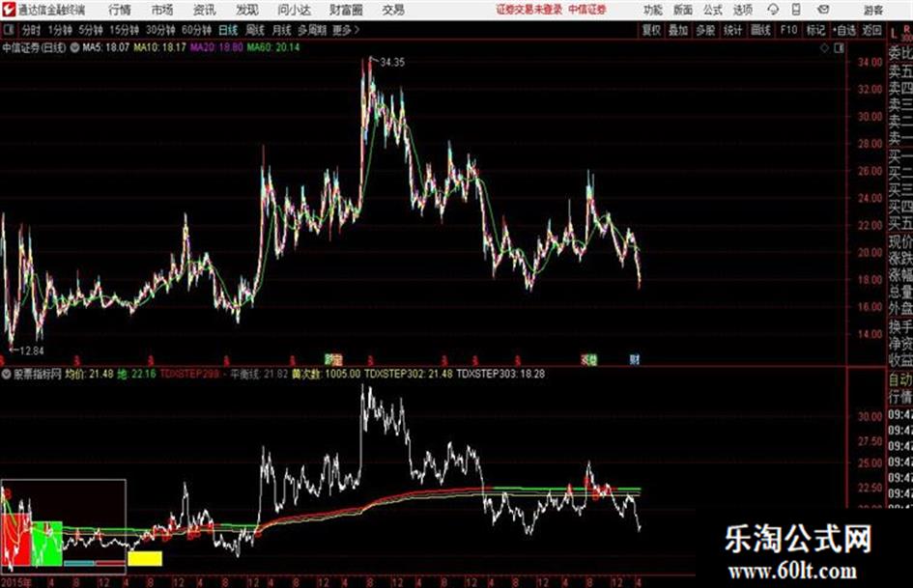
Task: Open the F10 company info
Action: (788, 30)
